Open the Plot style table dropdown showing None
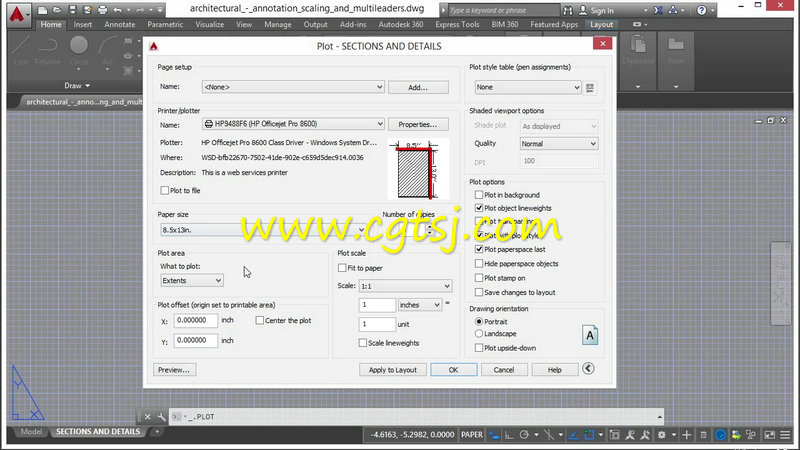 click(x=528, y=87)
